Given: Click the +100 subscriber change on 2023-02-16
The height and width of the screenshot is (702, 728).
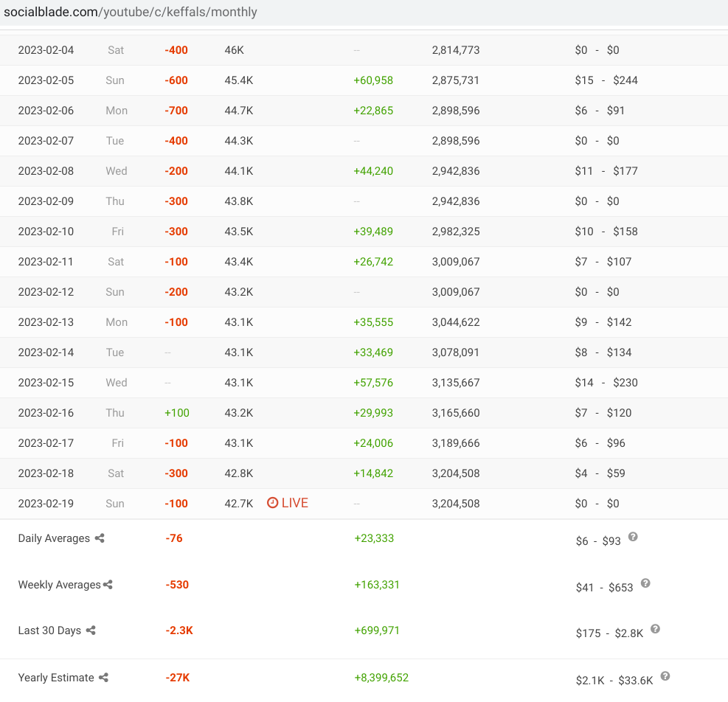Looking at the screenshot, I should coord(177,413).
